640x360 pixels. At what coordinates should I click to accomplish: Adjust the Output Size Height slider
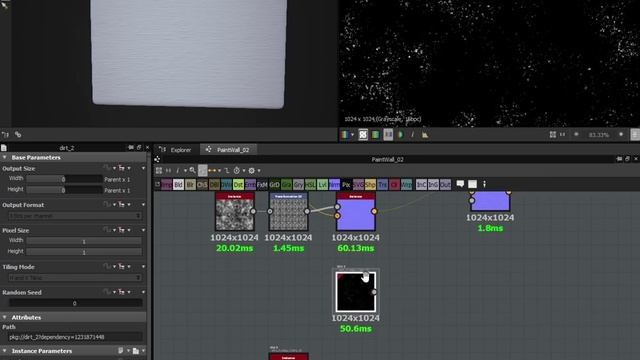[x=64, y=190]
